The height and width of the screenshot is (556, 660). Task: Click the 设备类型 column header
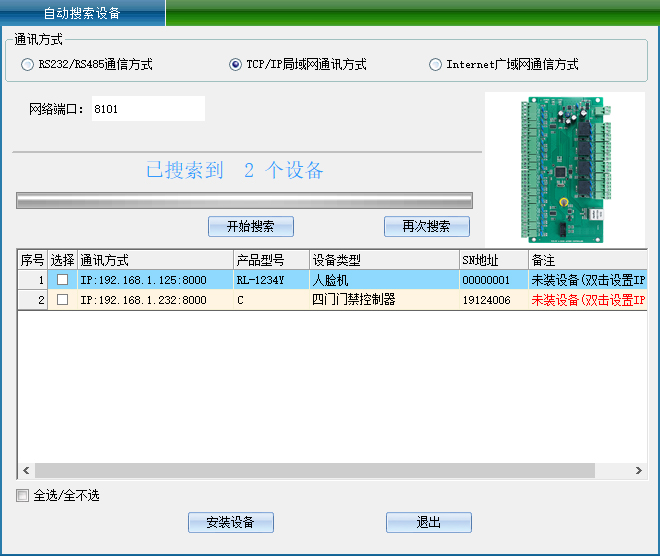tap(384, 260)
